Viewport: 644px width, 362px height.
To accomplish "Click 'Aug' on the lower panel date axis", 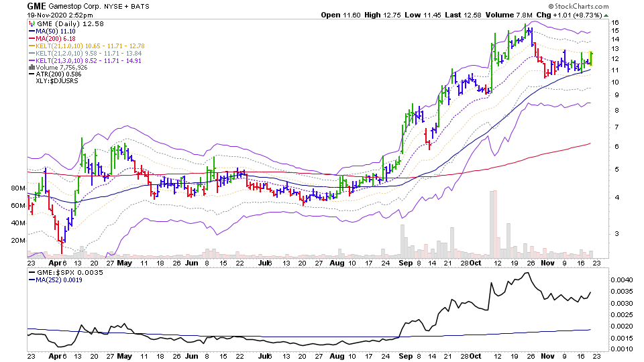I will pyautogui.click(x=337, y=356).
